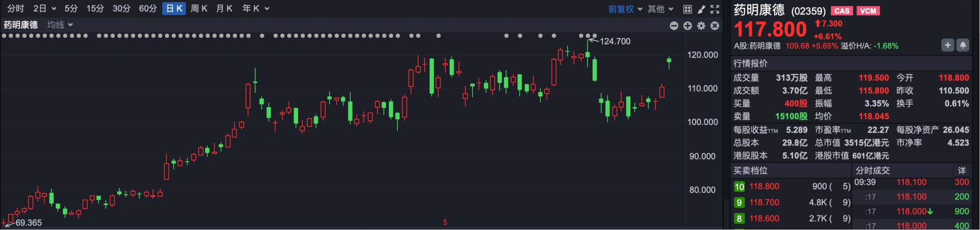Click the 118.800 ask price at level 10

coord(764,187)
